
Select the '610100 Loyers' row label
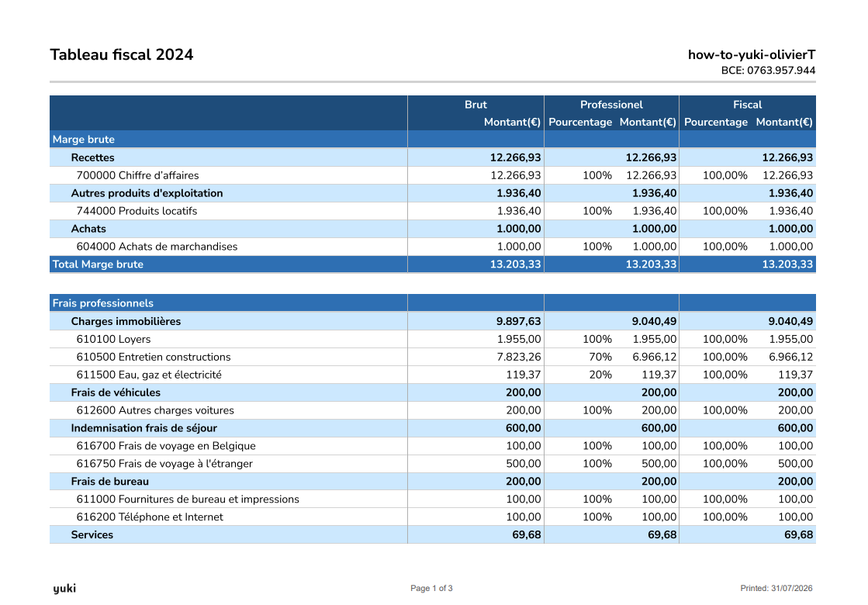point(113,339)
